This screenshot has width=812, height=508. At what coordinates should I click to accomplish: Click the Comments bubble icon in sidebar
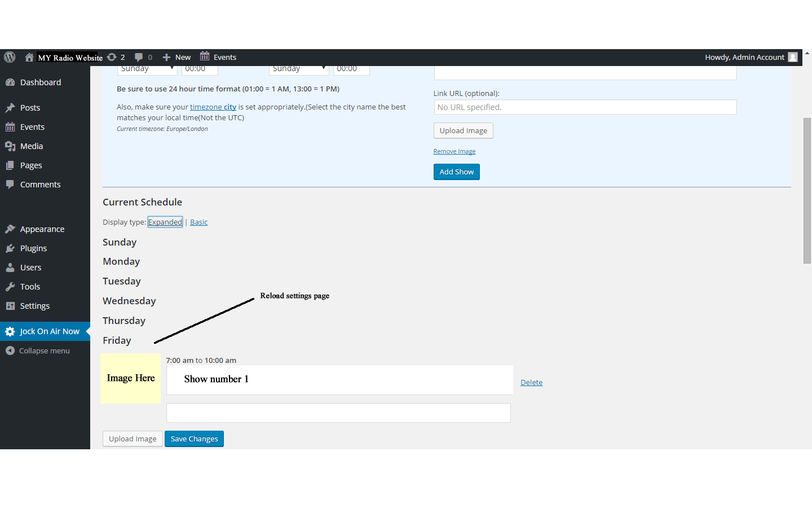click(x=10, y=185)
